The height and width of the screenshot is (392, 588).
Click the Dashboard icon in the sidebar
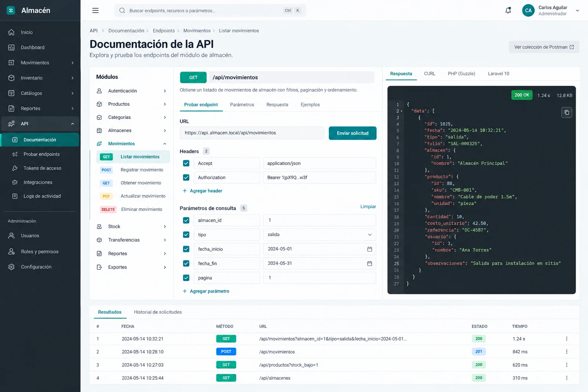[x=11, y=47]
